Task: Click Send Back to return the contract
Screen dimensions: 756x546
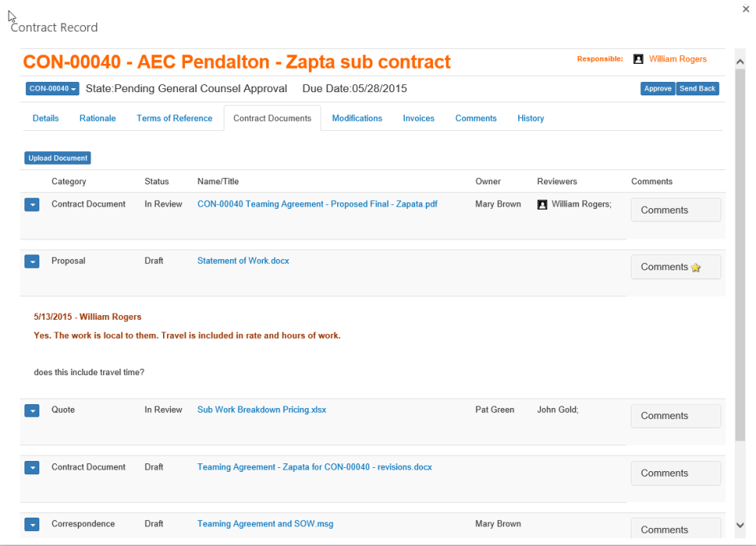Action: tap(697, 88)
